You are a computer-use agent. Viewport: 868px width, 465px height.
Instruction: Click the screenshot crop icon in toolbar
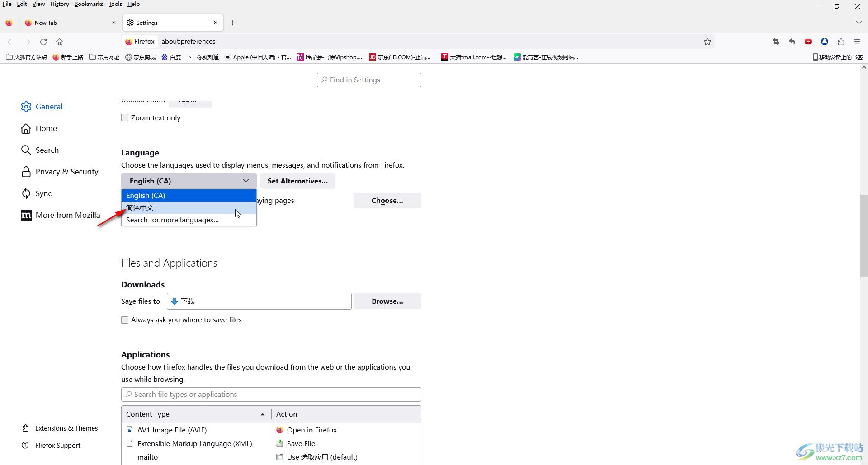click(776, 42)
